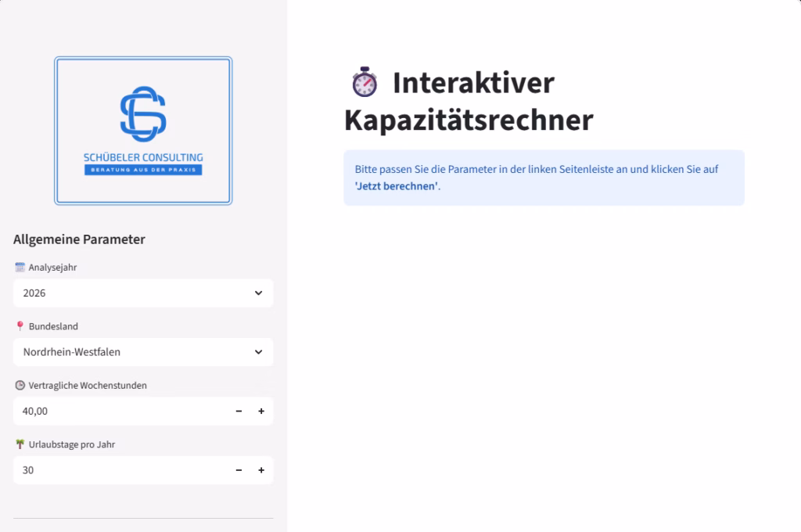Click the stopwatch icon beside the page title

click(364, 82)
